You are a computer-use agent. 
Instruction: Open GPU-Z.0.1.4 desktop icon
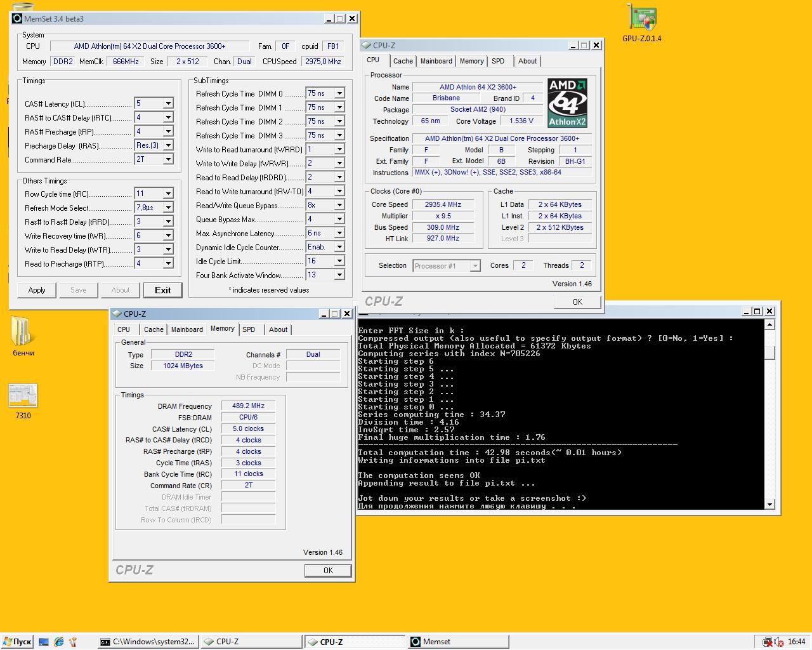(641, 22)
